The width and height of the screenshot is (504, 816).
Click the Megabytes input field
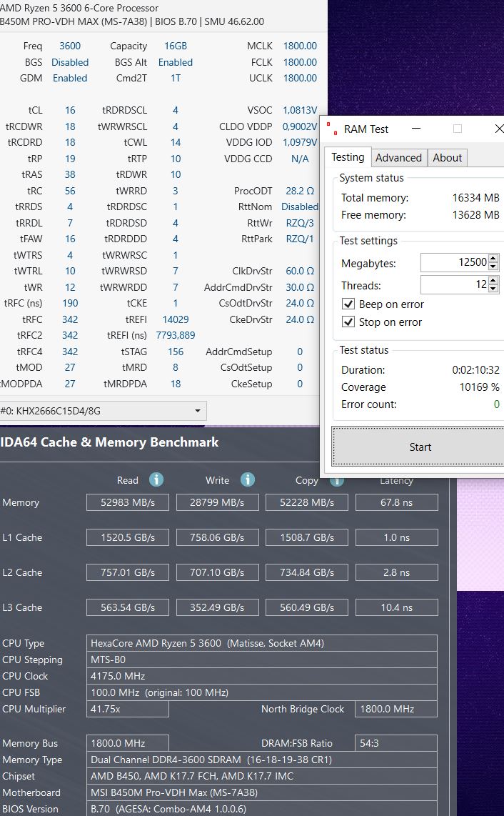click(455, 262)
